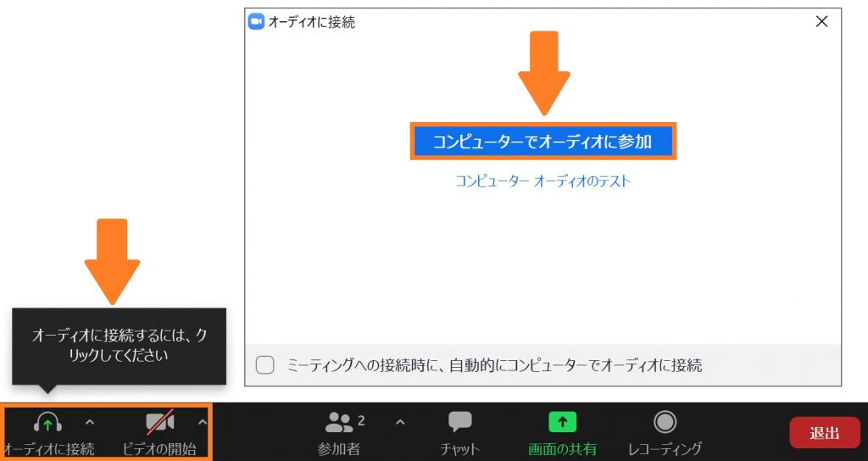Expand the participants options arrow

[400, 423]
